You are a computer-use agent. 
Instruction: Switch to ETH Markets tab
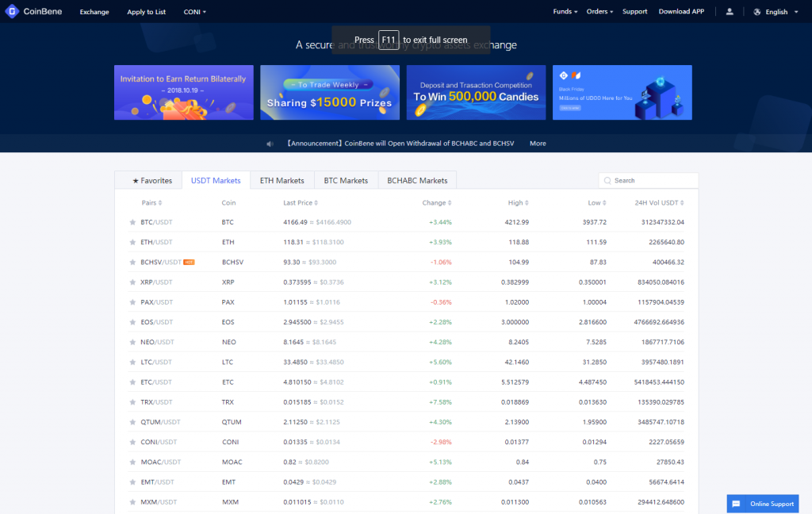(x=282, y=181)
